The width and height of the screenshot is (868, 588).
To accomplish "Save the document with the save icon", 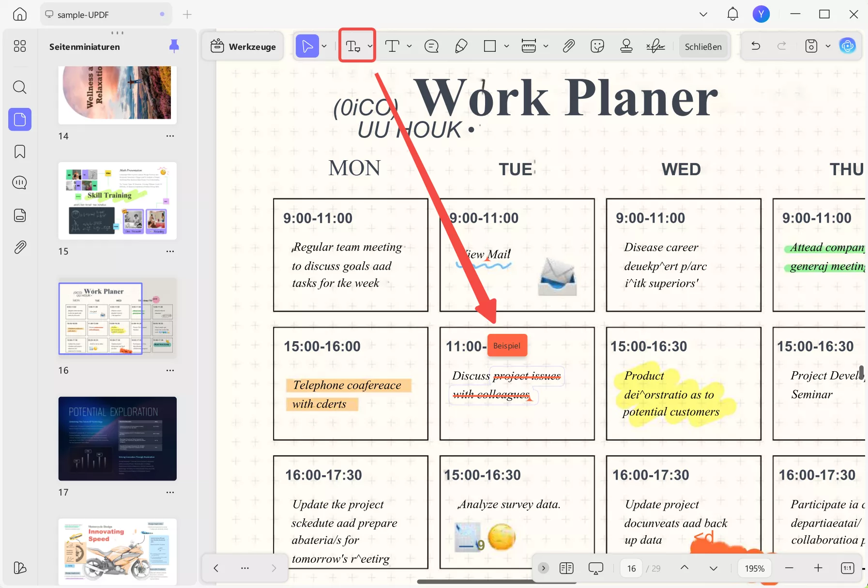I will click(x=811, y=46).
